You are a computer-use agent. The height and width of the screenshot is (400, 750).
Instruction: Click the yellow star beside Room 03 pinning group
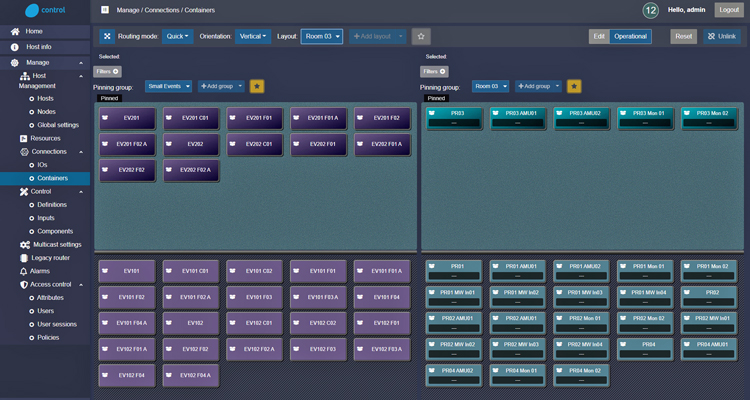[574, 87]
